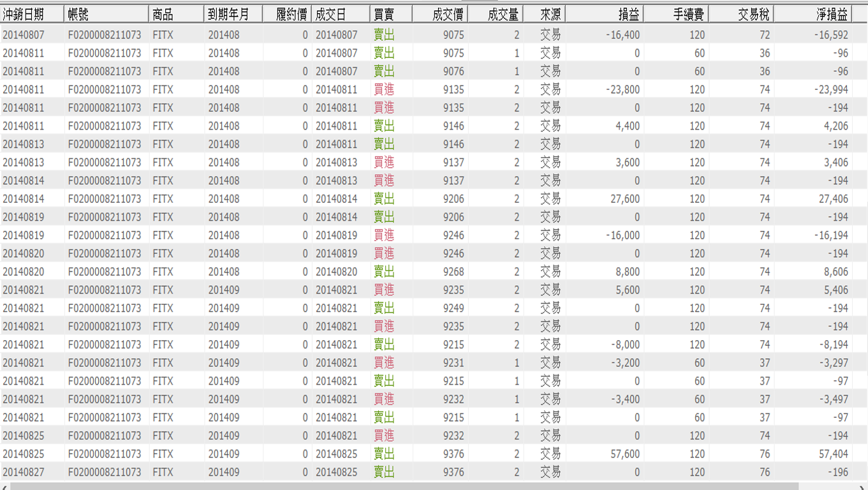Select the net loss cell -16,194
This screenshot has height=490, width=868.
point(831,235)
